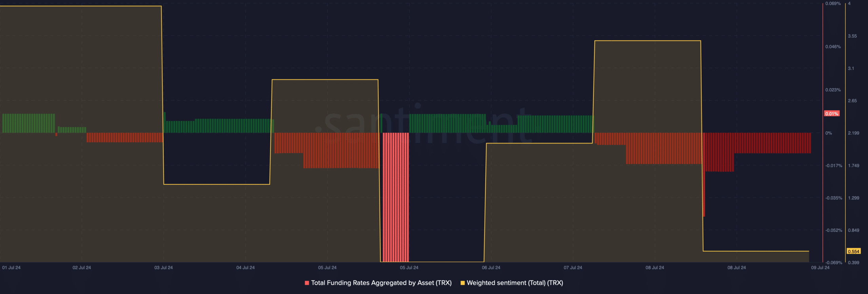868x294 pixels.
Task: Click the 0% funding axis label
Action: tap(828, 133)
